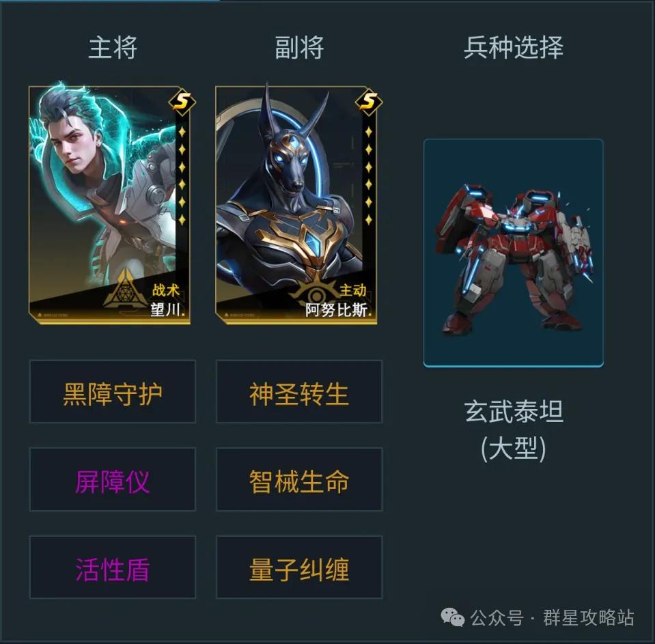Click the triangle tactic emblem on 望川 card

pyautogui.click(x=124, y=288)
